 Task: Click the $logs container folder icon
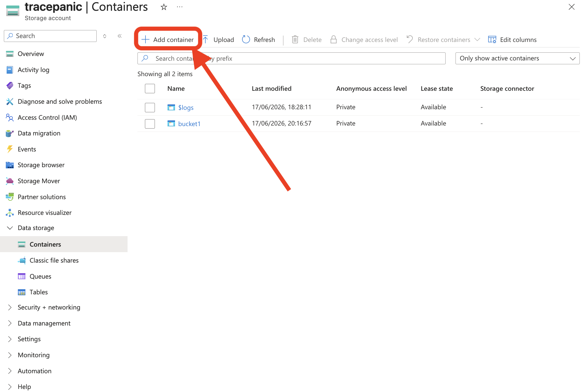point(171,107)
